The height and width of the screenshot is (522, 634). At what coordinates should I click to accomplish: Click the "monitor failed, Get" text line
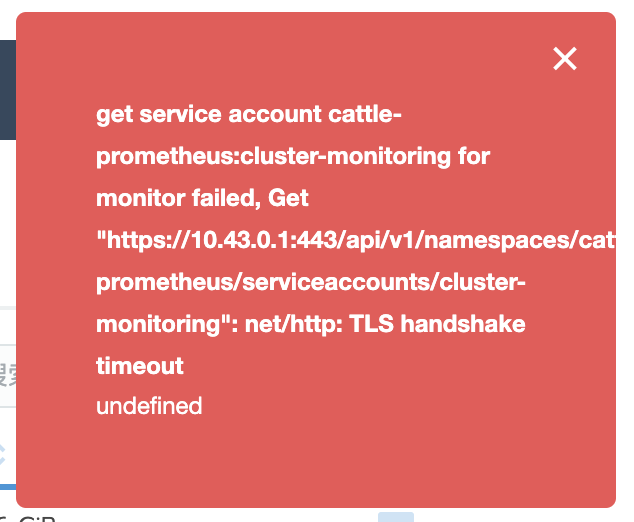[x=203, y=199]
